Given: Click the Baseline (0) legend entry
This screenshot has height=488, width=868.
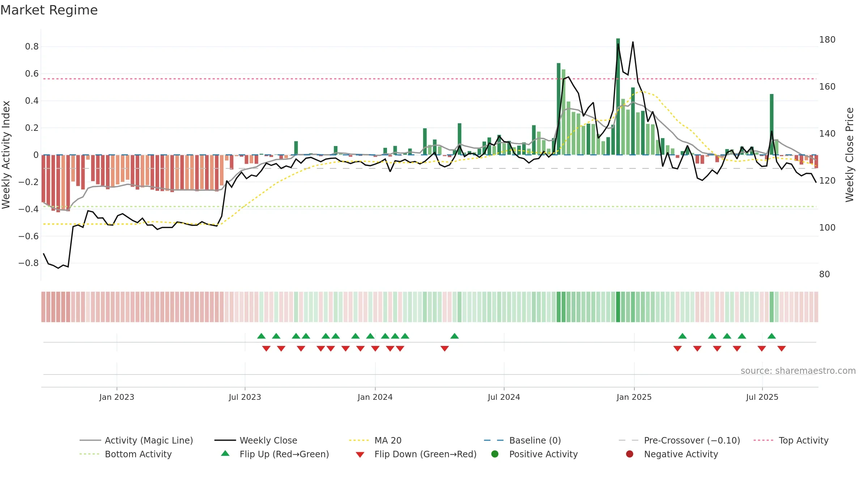Looking at the screenshot, I should click(522, 440).
